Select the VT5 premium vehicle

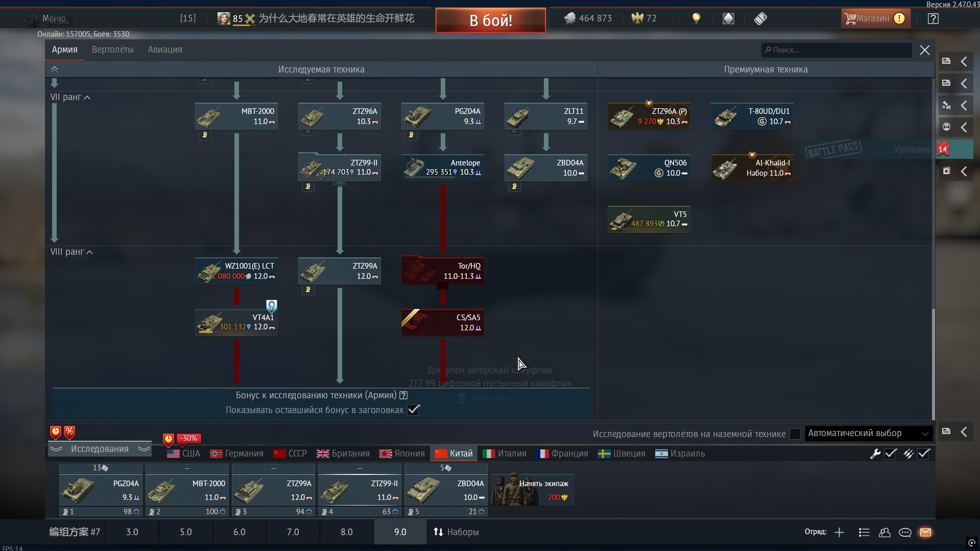pos(649,220)
